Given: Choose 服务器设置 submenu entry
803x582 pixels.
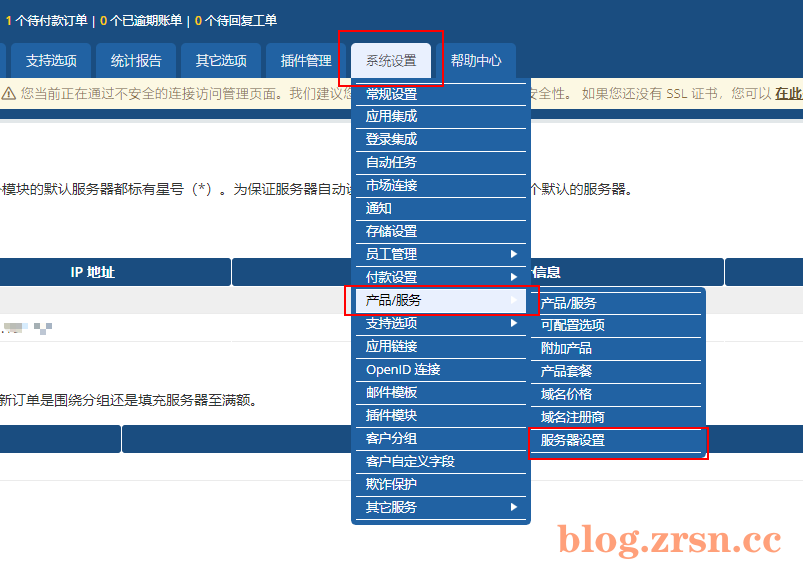Looking at the screenshot, I should pos(616,440).
